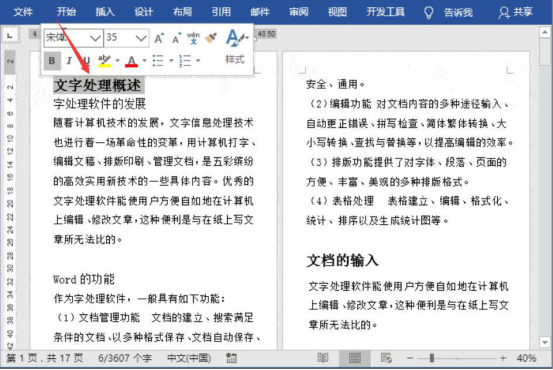Apply yellow text highlight color
The image size is (553, 370).
pos(104,61)
